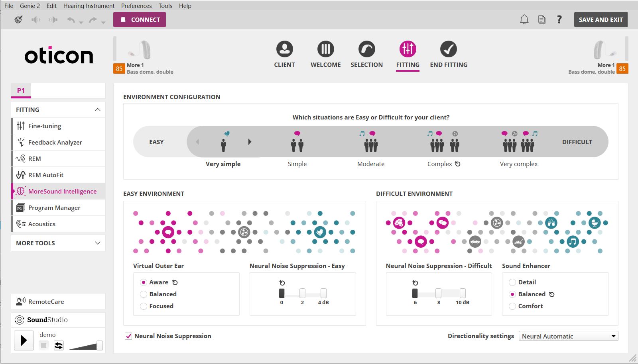Viewport: 638px width, 364px height.
Task: Open the Help menu
Action: pos(185,6)
